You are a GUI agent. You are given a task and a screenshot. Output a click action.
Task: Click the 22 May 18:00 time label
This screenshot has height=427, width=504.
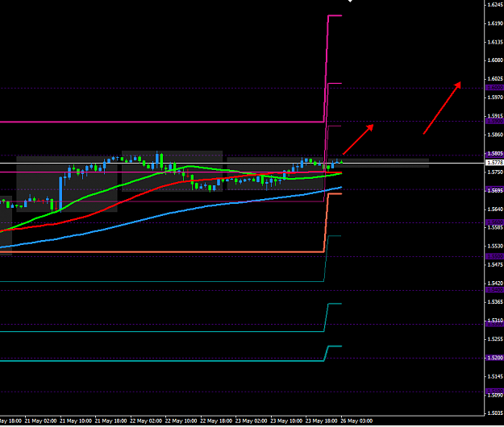216,421
